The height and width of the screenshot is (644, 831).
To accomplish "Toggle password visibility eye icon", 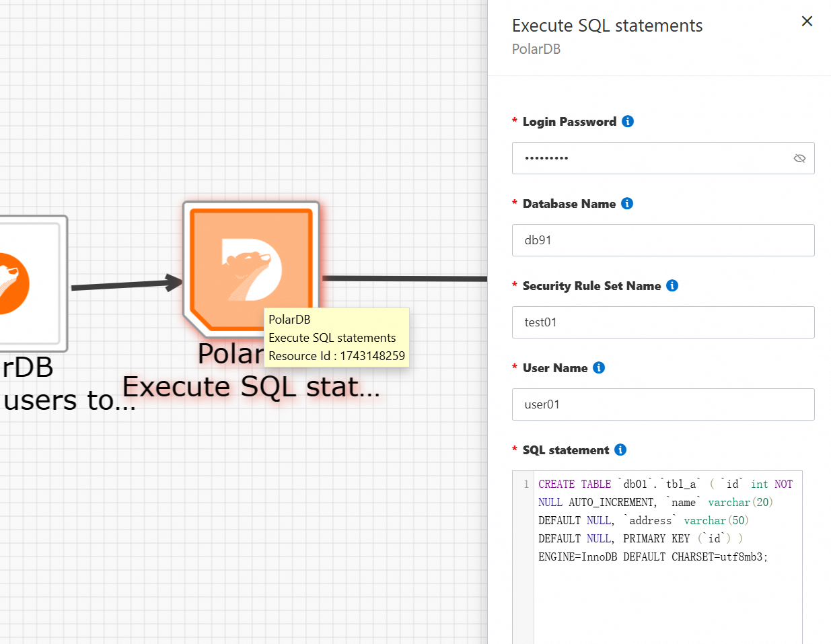I will [x=799, y=158].
